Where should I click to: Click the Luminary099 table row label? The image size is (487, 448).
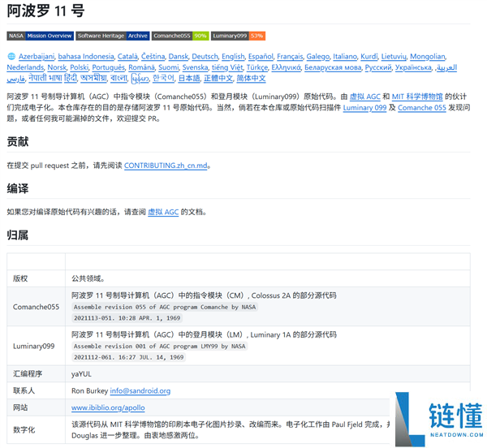tap(33, 347)
